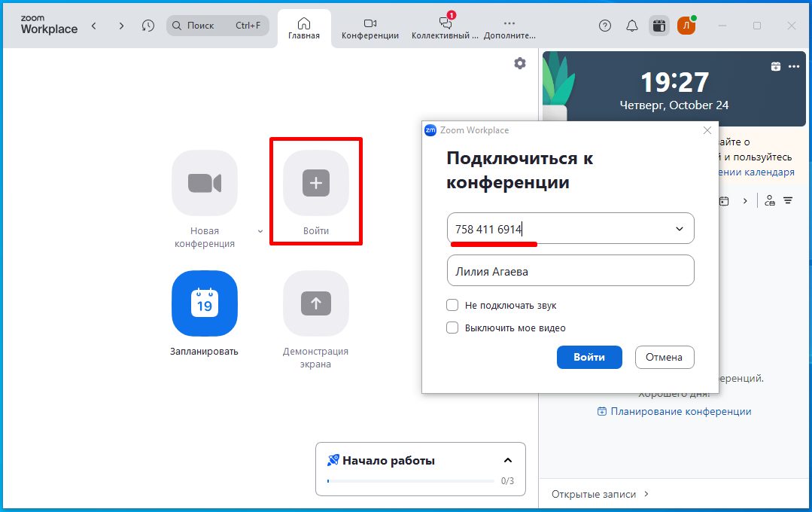The height and width of the screenshot is (512, 812).
Task: Collapse the Начало работы panel
Action: point(508,460)
